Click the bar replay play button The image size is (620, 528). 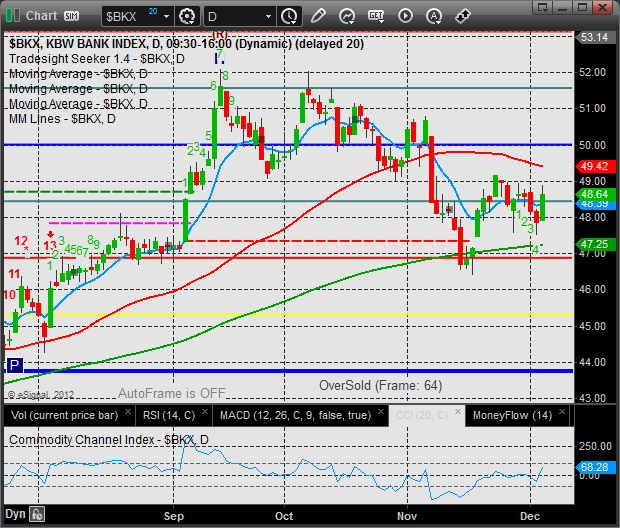405,16
